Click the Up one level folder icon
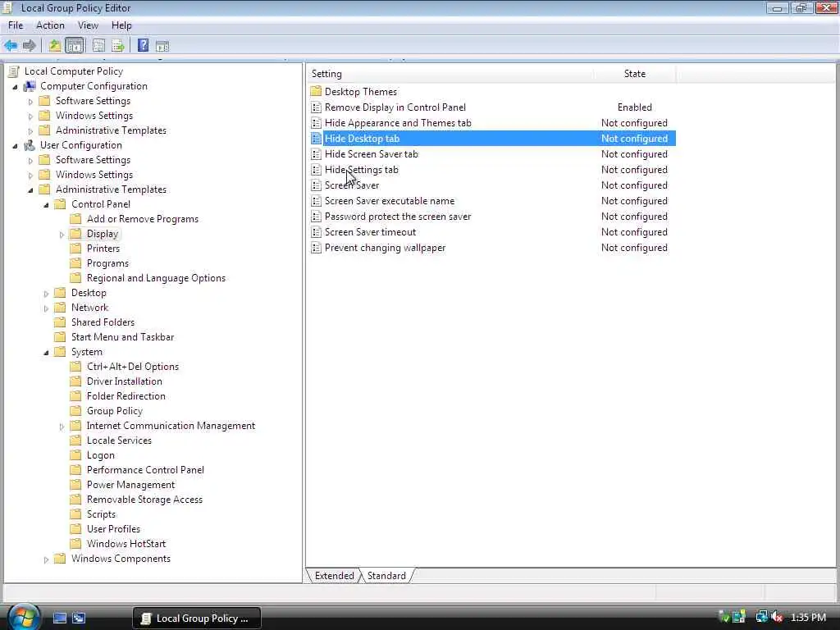 click(x=55, y=46)
